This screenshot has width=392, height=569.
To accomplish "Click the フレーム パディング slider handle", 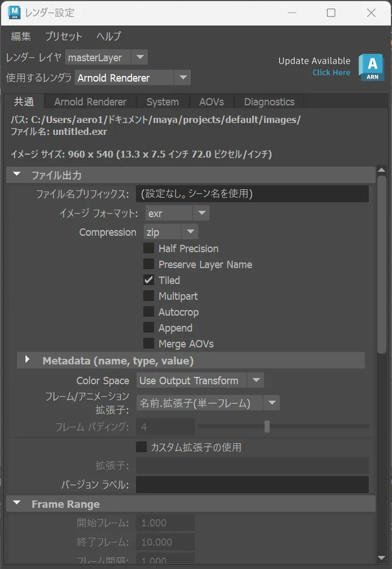I will click(267, 426).
